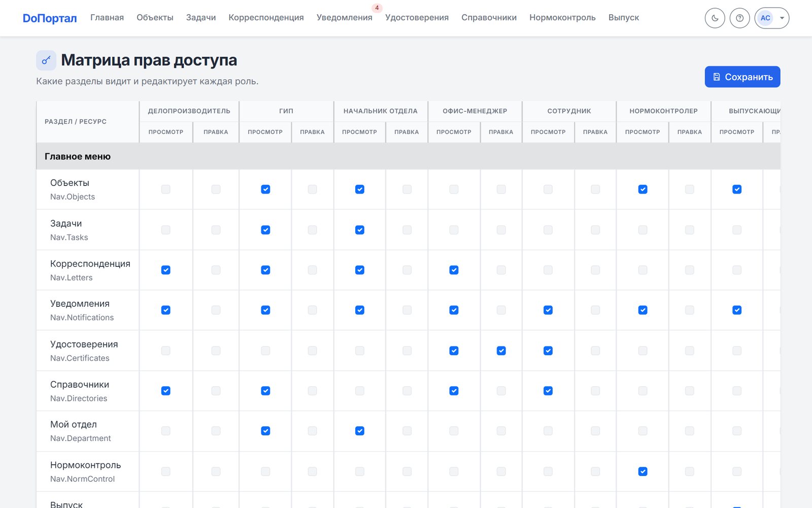
Task: Click the Сохранить button
Action: pos(742,77)
